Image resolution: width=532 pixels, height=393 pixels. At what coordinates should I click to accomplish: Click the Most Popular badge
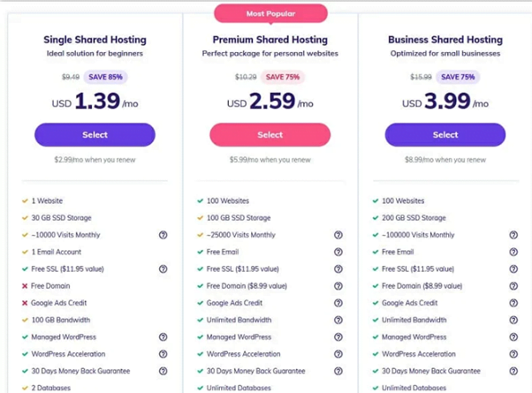coord(270,13)
